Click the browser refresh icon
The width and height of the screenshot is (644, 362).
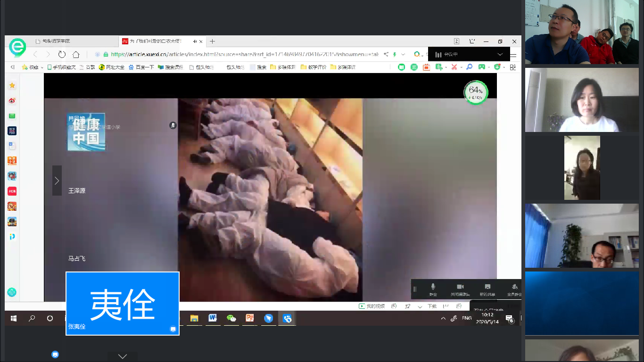pyautogui.click(x=62, y=54)
